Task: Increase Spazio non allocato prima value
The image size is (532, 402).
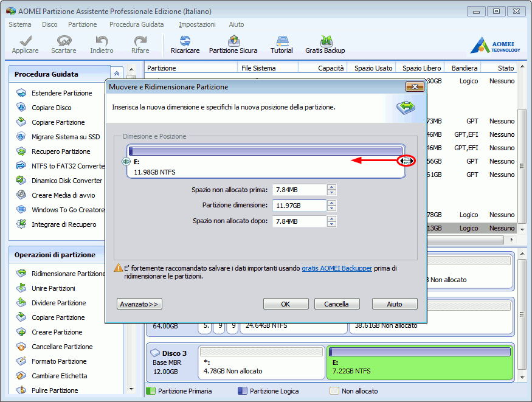Action: click(331, 187)
